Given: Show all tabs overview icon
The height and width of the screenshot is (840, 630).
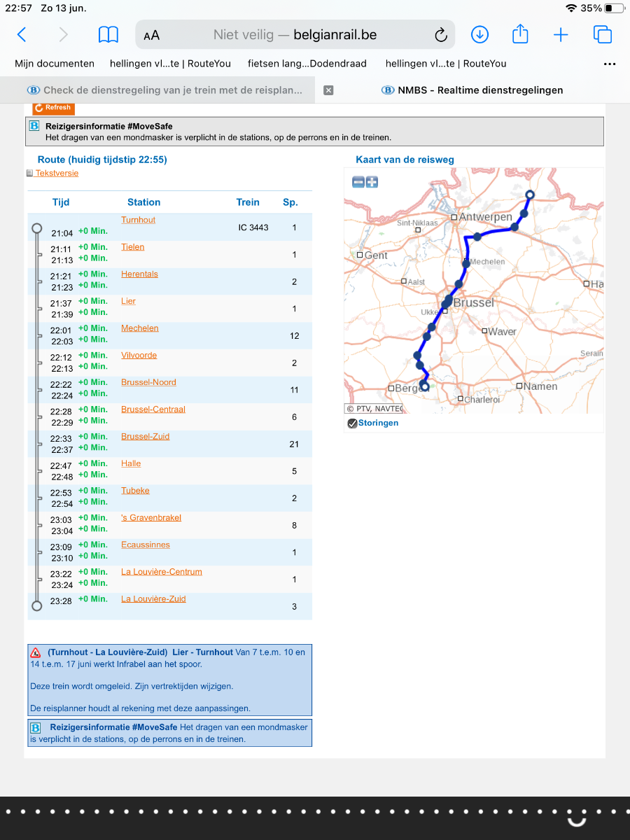Looking at the screenshot, I should point(602,34).
